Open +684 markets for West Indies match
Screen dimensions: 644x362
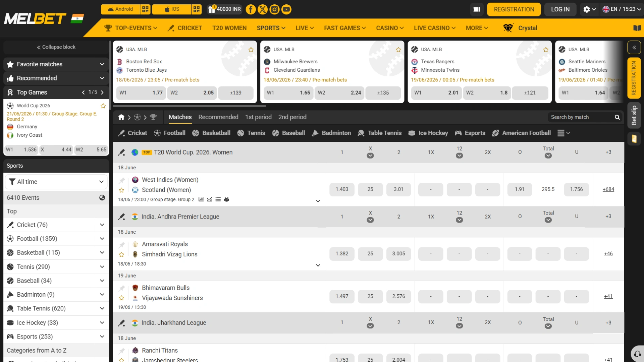[608, 190]
